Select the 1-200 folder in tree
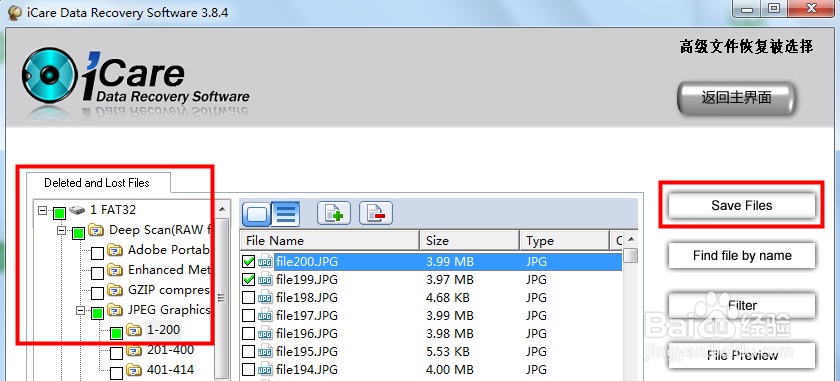Image resolution: width=840 pixels, height=381 pixels. coord(163,330)
